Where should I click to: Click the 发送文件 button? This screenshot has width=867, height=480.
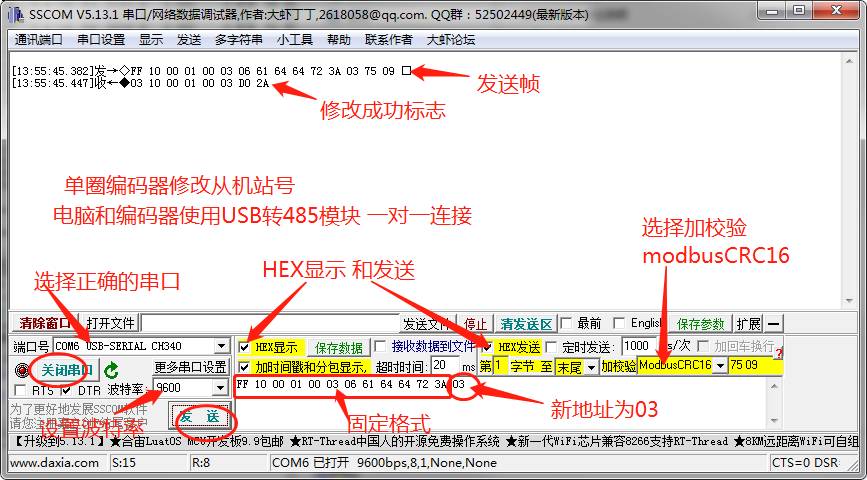[429, 324]
